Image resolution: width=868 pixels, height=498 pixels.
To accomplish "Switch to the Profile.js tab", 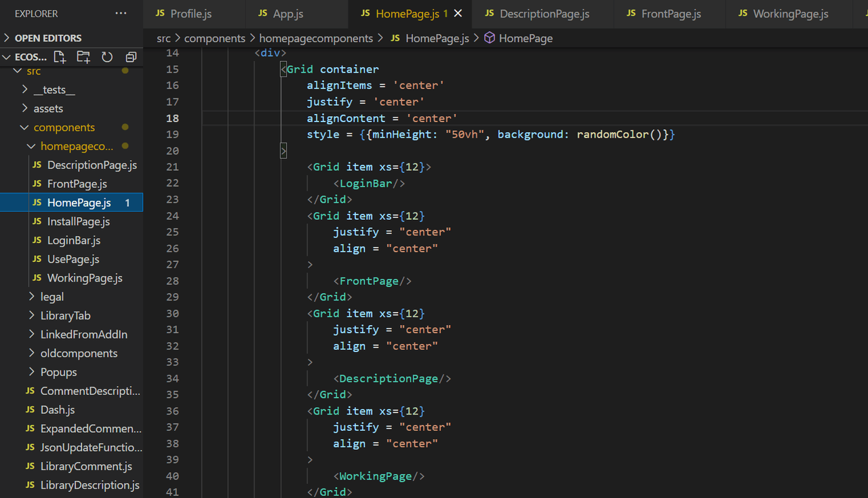I will pos(191,14).
